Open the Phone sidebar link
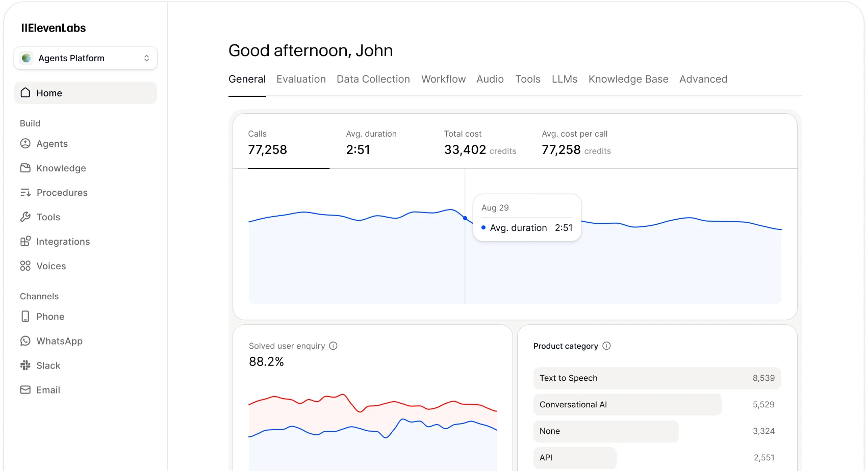Viewport: 868px width, 471px height. [50, 317]
